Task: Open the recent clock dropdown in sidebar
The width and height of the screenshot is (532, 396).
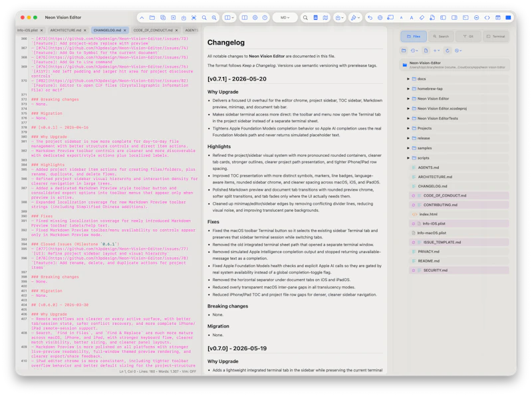Action: click(414, 50)
